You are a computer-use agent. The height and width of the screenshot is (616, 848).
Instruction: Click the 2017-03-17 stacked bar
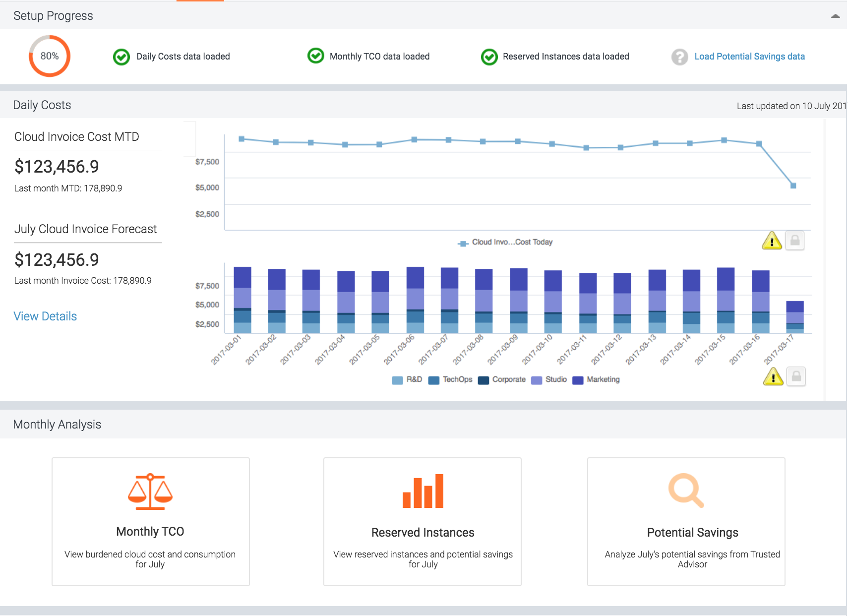pos(795,317)
